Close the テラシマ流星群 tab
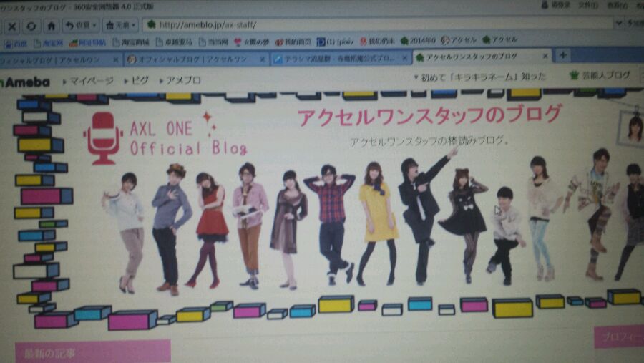Screen dimensions: 644x363 coord(404,59)
